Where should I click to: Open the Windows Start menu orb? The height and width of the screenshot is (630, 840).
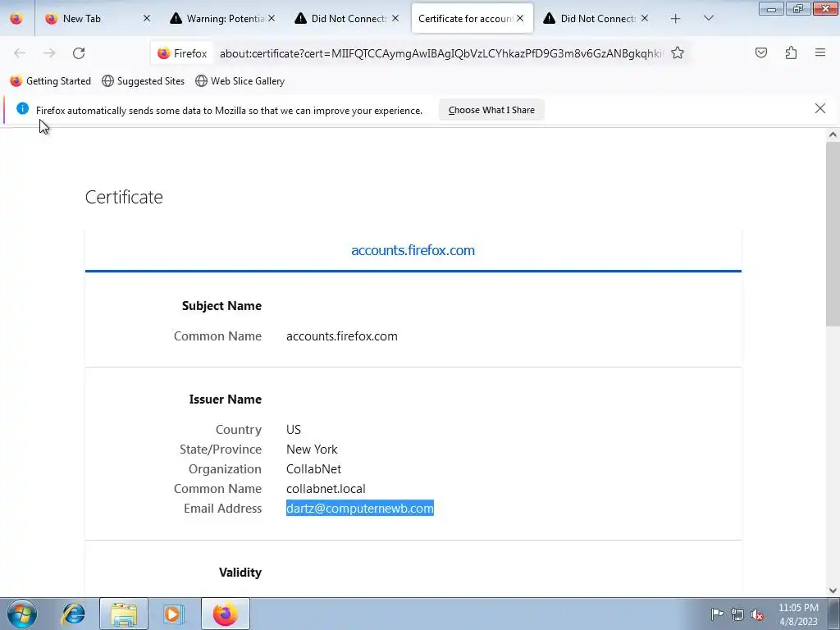[22, 614]
